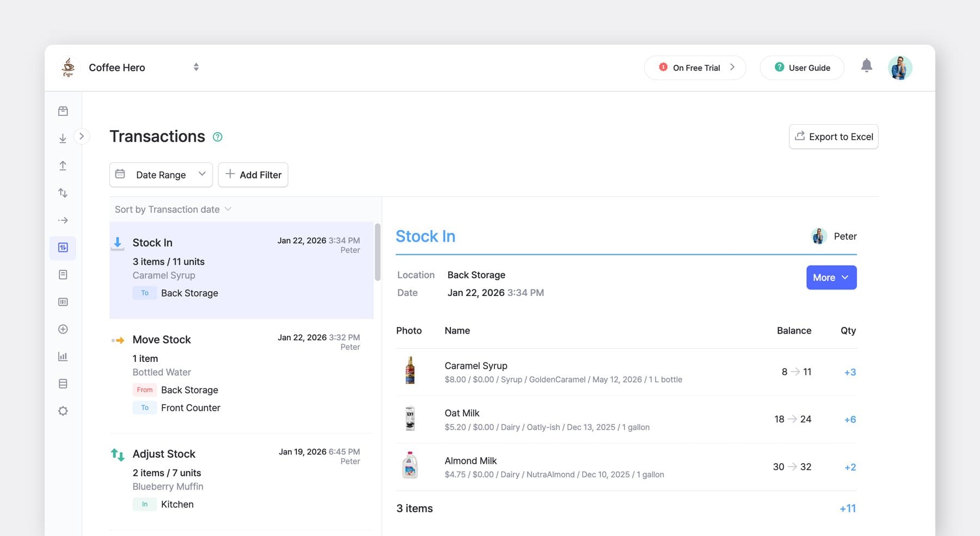Image resolution: width=980 pixels, height=536 pixels.
Task: Click the Add Filter button
Action: 253,175
